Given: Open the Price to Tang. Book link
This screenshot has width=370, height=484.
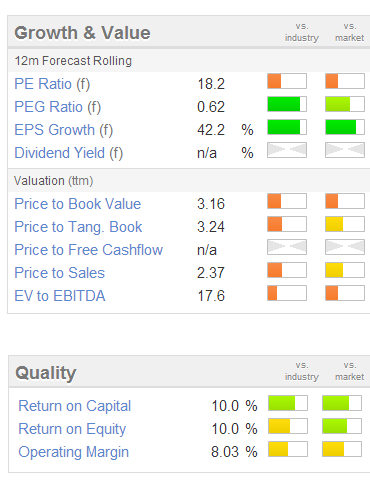Looking at the screenshot, I should (78, 227).
